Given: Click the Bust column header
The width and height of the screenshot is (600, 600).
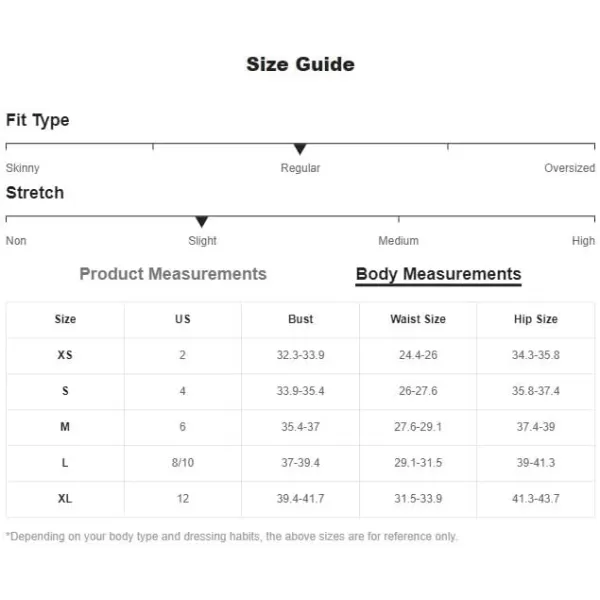Looking at the screenshot, I should click(x=300, y=319).
